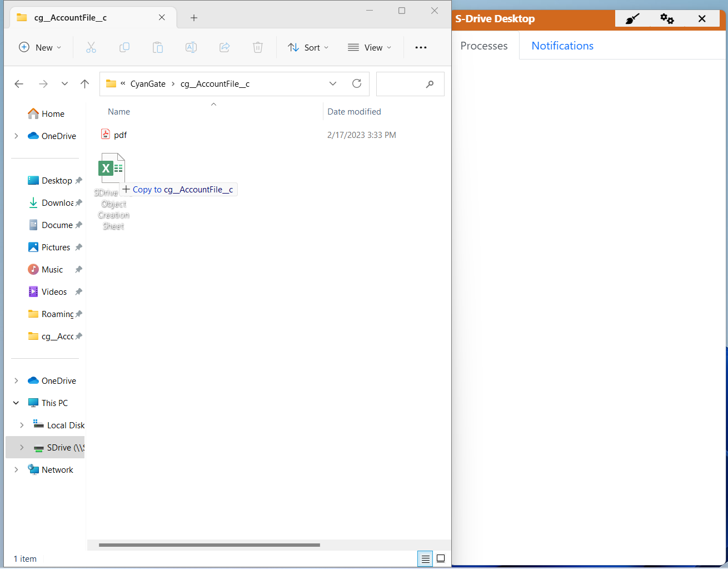Open S-Drive Desktop settings gears
The image size is (728, 569).
point(667,19)
